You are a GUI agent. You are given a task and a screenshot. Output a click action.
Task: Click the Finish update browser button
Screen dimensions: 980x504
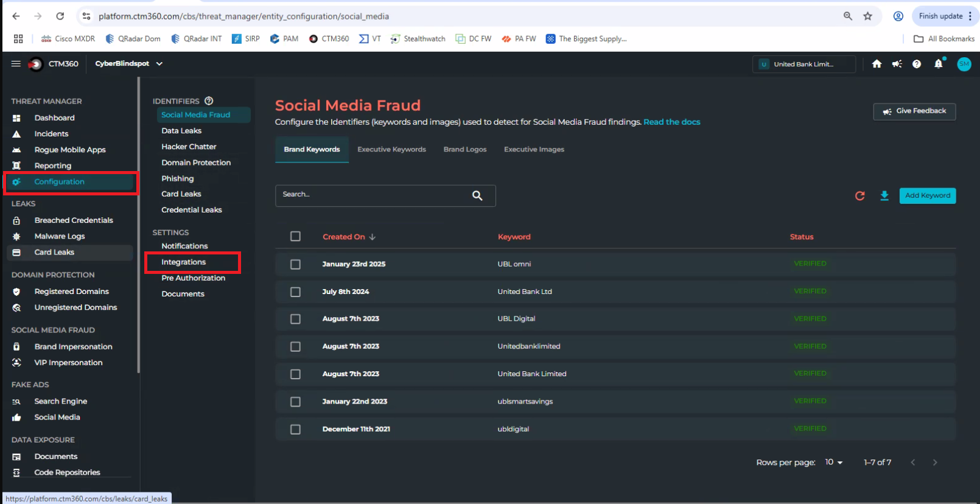[945, 16]
